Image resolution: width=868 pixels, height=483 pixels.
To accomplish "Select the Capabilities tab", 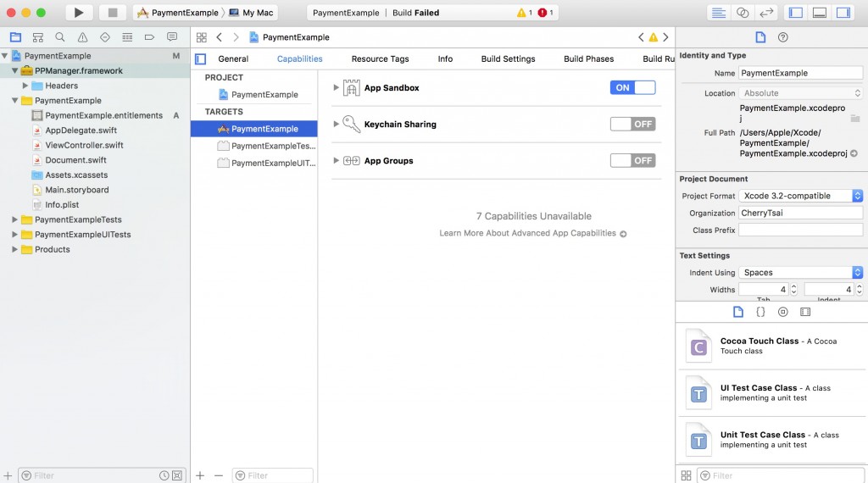I will click(299, 58).
